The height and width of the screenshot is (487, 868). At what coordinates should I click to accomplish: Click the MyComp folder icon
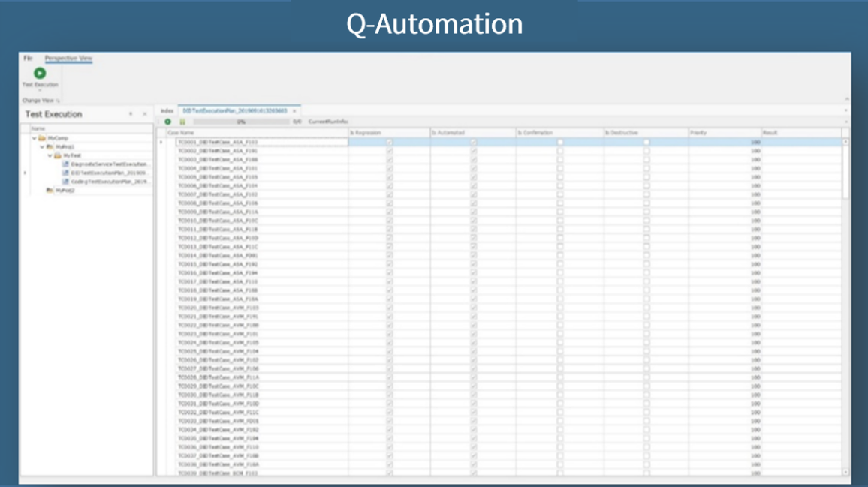tap(42, 138)
